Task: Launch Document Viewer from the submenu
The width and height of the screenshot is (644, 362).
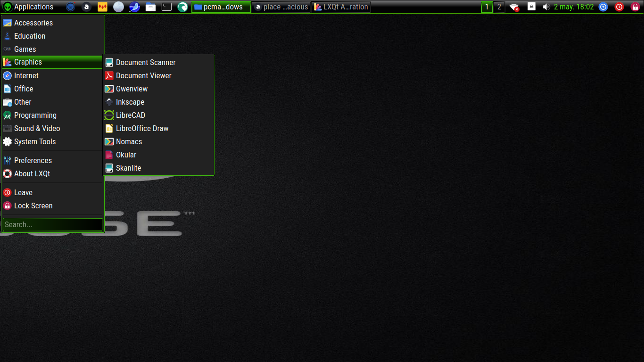Action: [x=158, y=75]
